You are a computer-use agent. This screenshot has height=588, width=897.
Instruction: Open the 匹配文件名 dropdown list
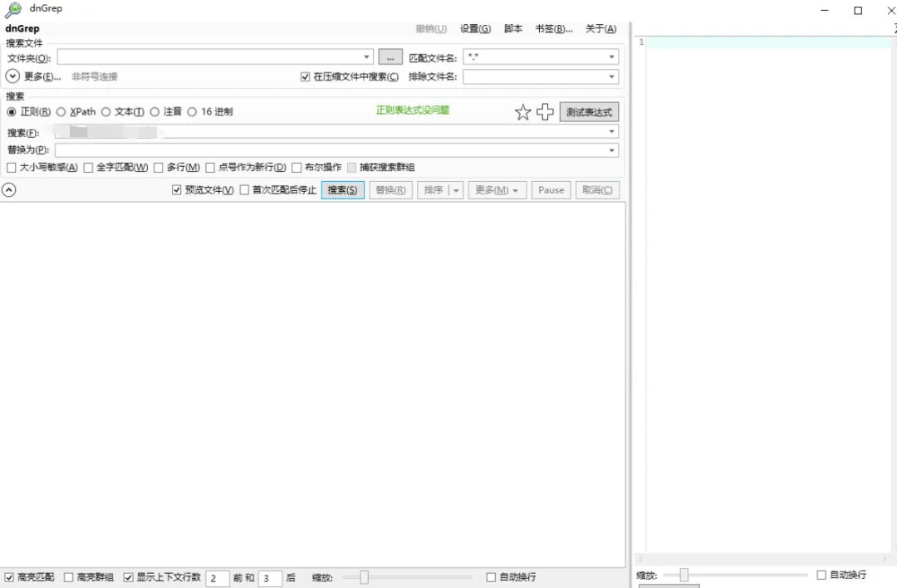coord(613,56)
